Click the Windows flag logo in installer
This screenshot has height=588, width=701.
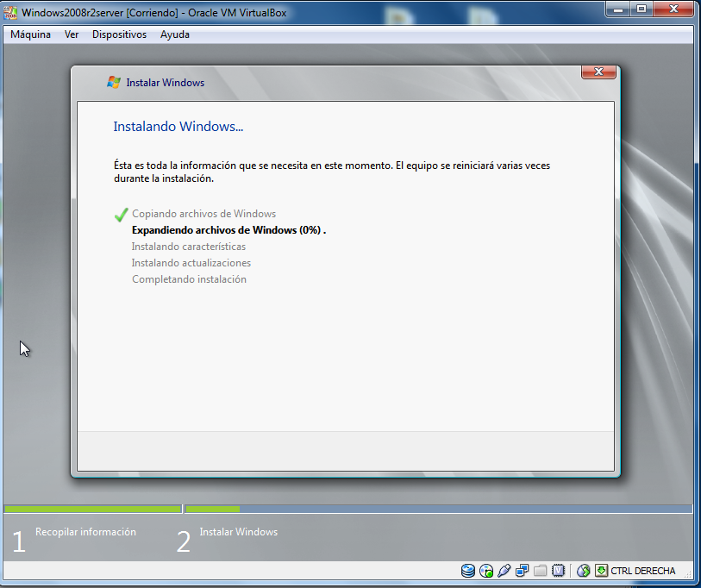point(114,83)
